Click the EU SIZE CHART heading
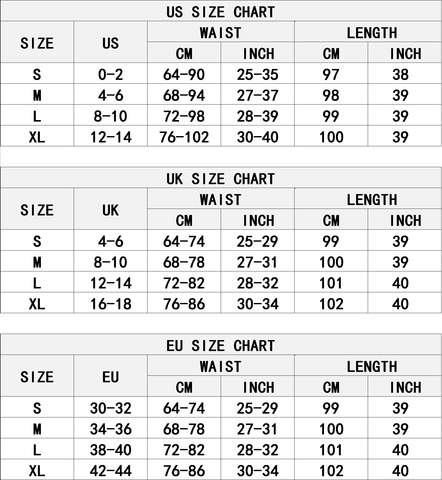The image size is (442, 480). 221,346
